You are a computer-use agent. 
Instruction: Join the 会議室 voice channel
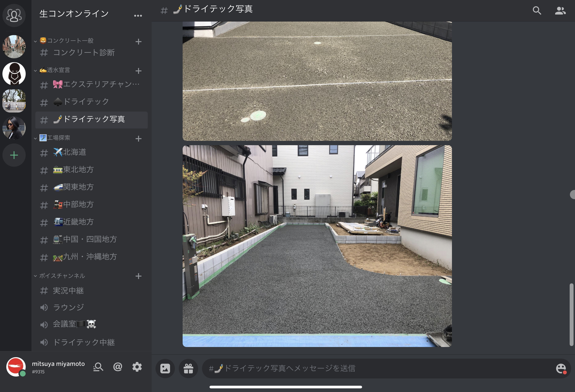(91, 324)
